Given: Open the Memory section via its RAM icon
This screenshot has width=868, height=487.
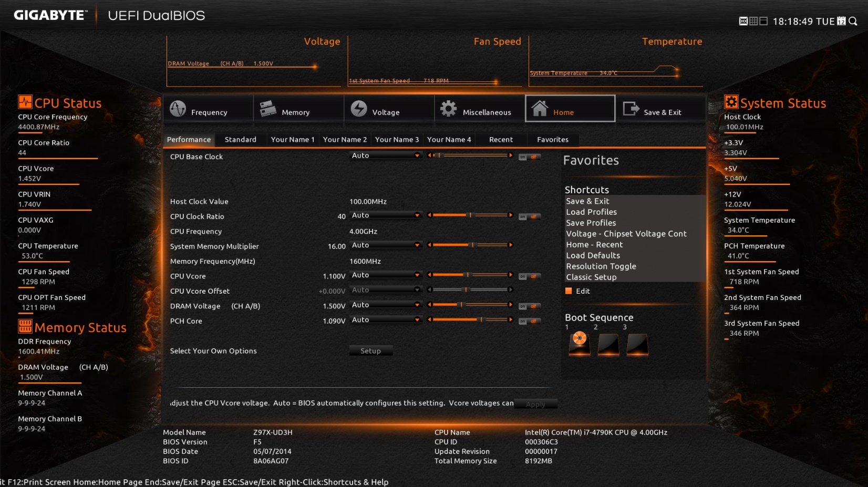Looking at the screenshot, I should (x=268, y=108).
